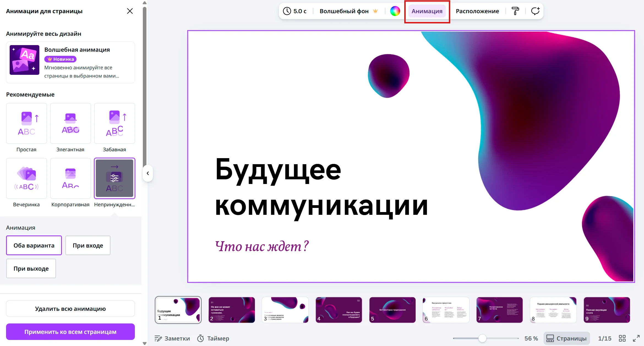Choose the Both options animation toggle
The width and height of the screenshot is (644, 346).
click(34, 245)
